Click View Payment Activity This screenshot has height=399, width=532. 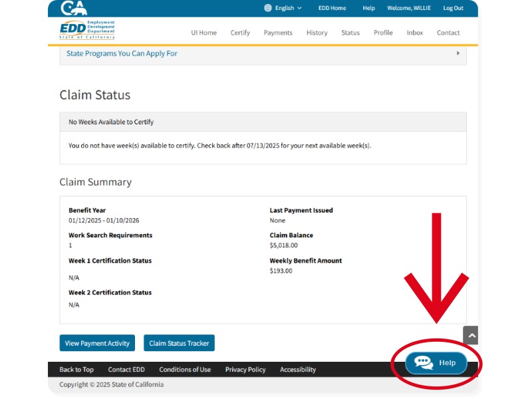(x=97, y=343)
